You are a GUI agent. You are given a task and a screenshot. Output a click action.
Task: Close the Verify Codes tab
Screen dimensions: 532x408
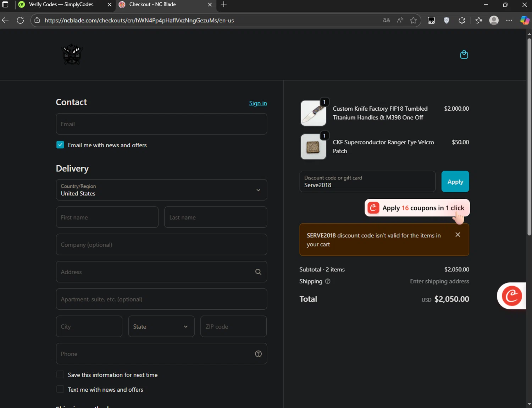pyautogui.click(x=109, y=5)
